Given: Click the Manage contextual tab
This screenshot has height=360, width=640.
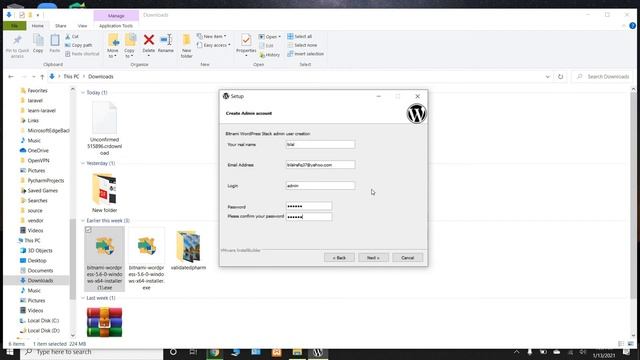Looking at the screenshot, I should click(x=116, y=16).
